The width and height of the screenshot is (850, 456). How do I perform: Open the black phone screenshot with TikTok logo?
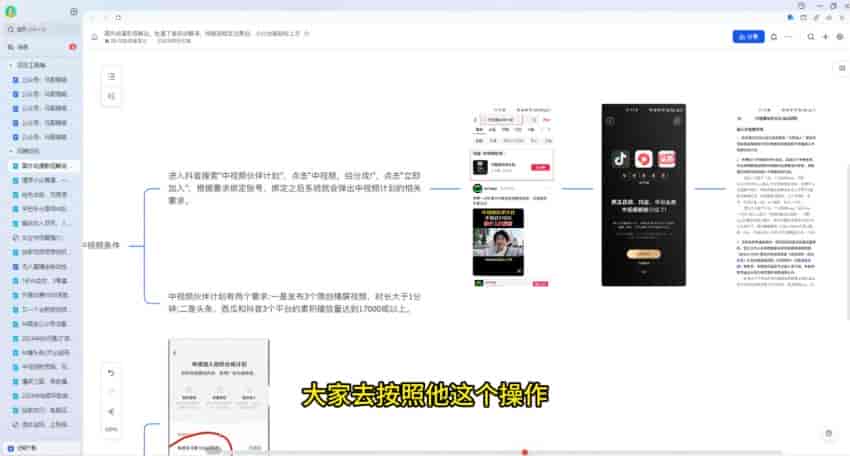coord(643,195)
